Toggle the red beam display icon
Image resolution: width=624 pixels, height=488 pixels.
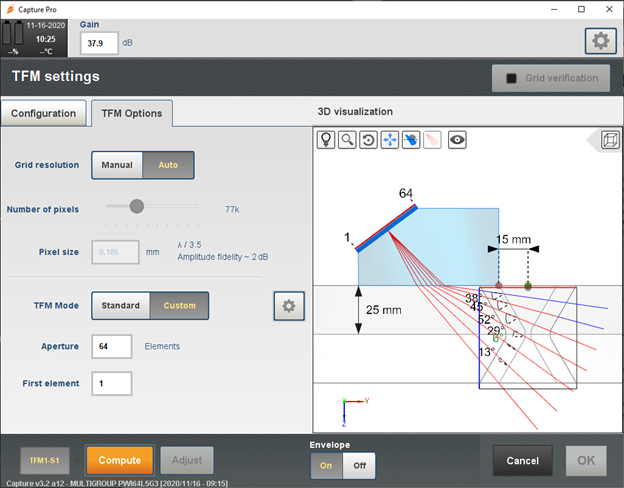(432, 140)
